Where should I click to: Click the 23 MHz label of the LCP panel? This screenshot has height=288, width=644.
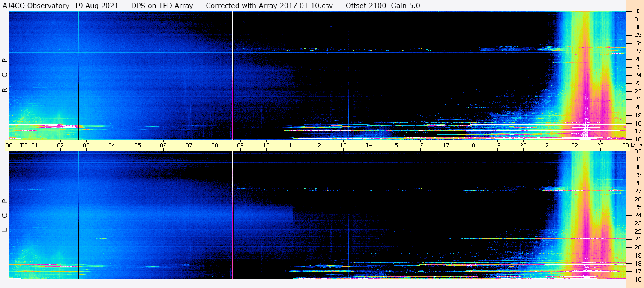(637, 223)
